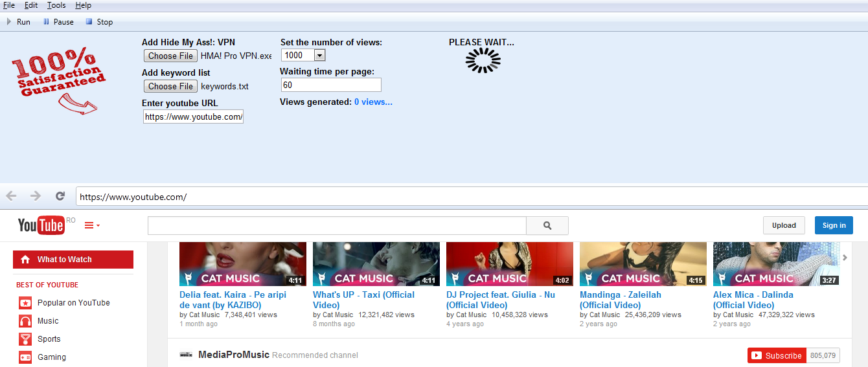Click Mandinga - Zaleilah title link
This screenshot has width=868, height=367.
[x=621, y=300]
